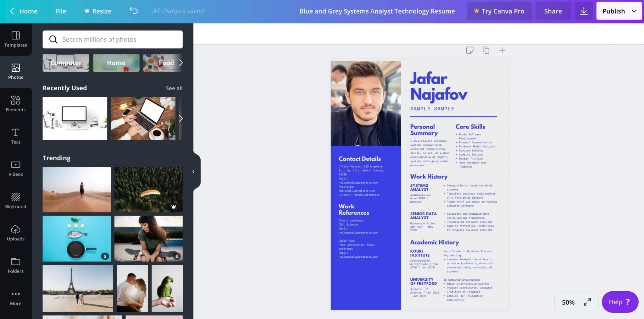Toggle fullscreen view next to 50%
This screenshot has width=644, height=319.
(x=587, y=302)
